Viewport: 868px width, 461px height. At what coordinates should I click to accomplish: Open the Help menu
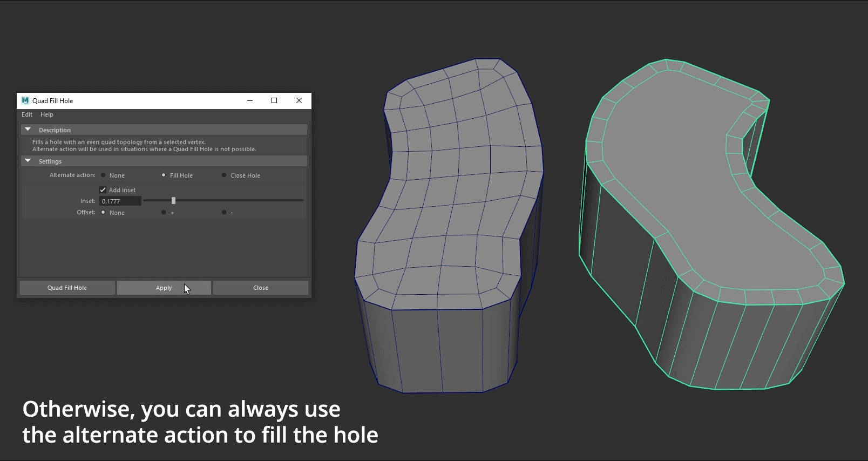47,114
